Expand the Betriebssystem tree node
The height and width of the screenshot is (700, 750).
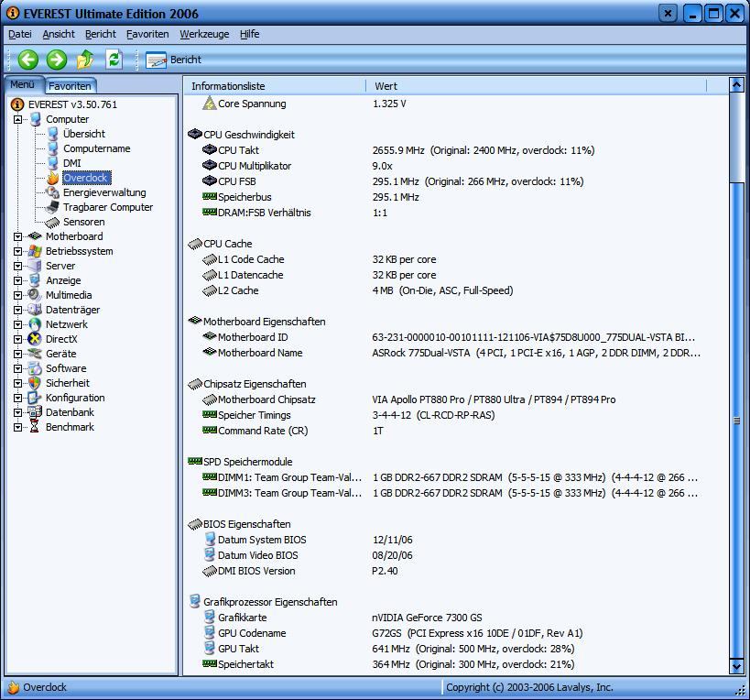point(17,251)
